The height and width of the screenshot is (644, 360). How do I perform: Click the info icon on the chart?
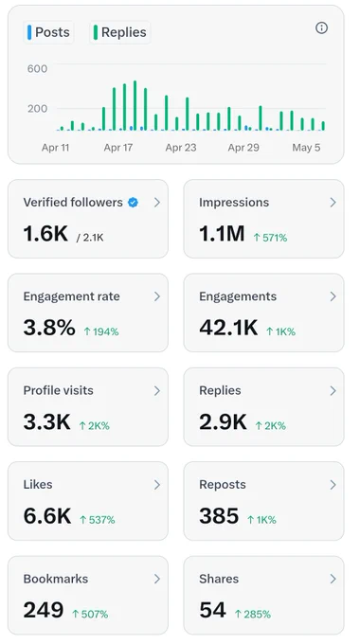321,27
